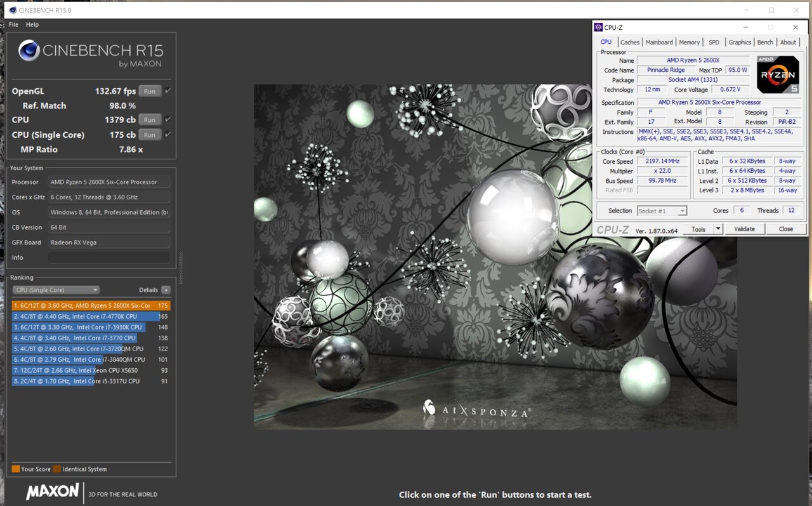812x506 pixels.
Task: Toggle the OpenGL test checkbox
Action: point(168,91)
